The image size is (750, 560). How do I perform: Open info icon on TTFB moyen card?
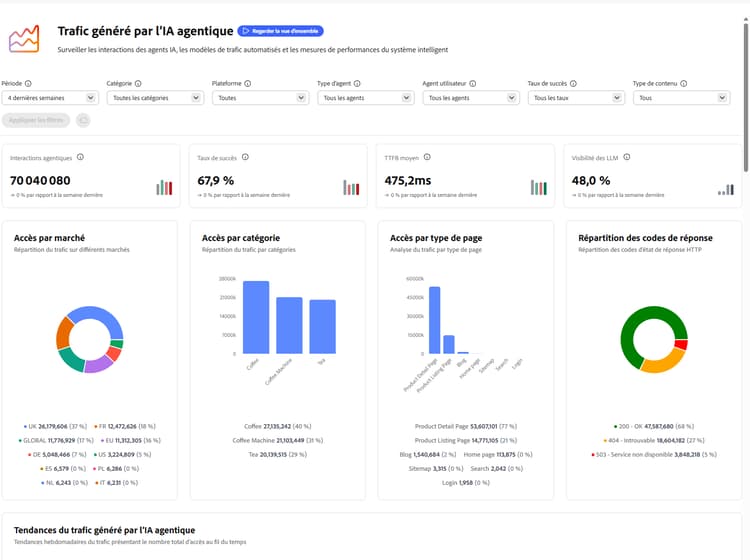click(x=427, y=157)
